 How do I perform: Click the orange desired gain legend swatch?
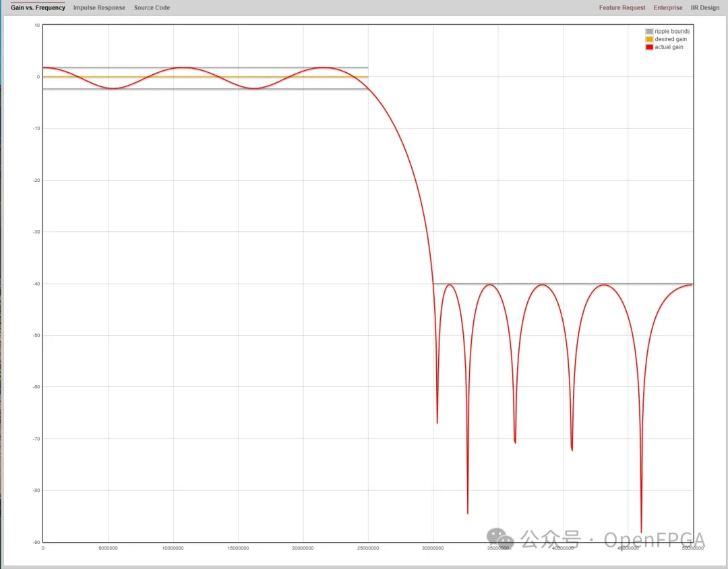coord(649,39)
